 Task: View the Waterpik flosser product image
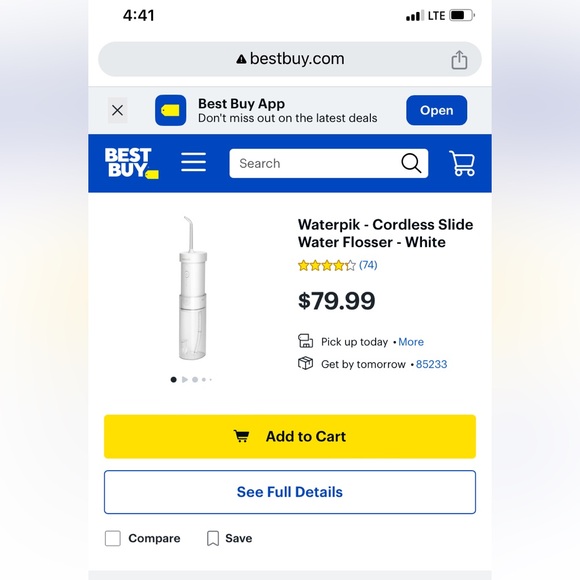(x=192, y=288)
